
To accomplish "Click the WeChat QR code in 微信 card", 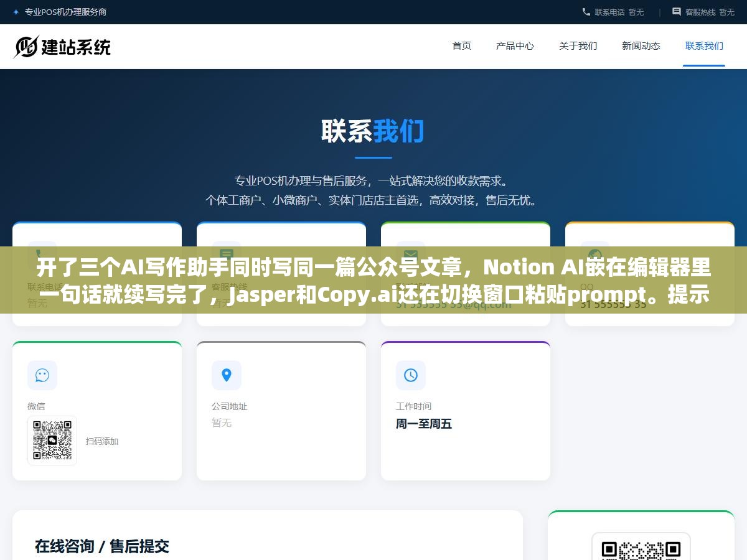I will point(52,441).
